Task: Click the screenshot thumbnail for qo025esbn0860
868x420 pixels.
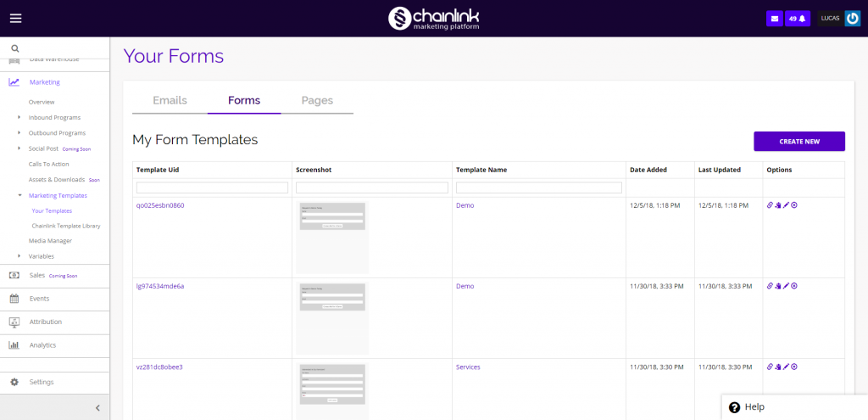Action: (x=332, y=238)
